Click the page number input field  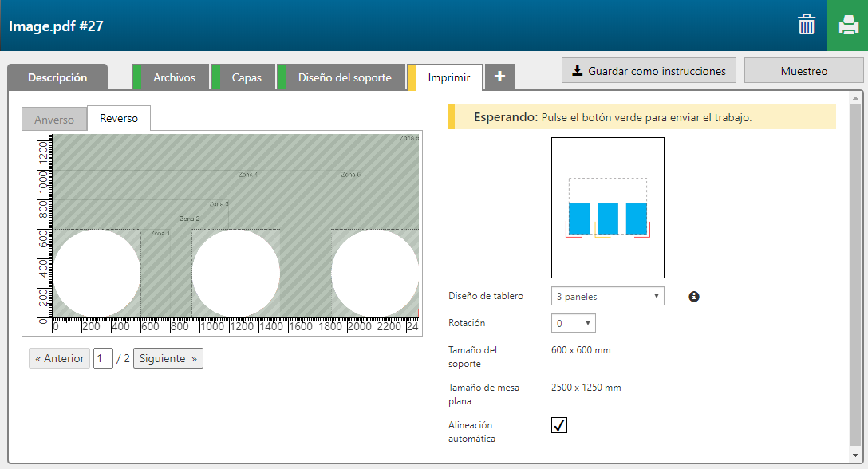103,359
